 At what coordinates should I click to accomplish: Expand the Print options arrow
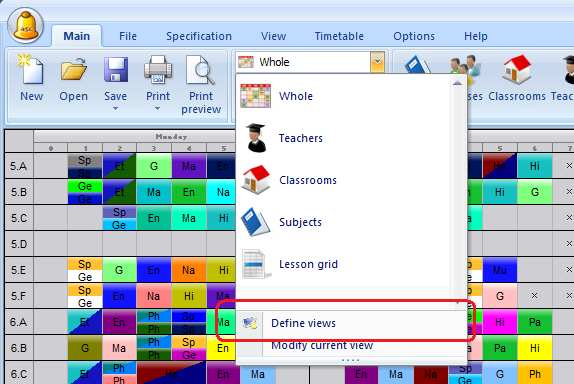[158, 109]
